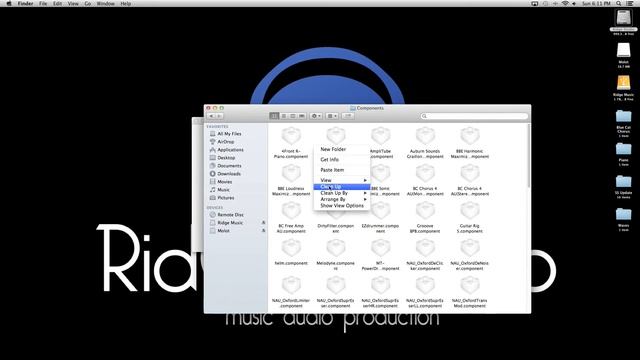This screenshot has width=640, height=360.
Task: Expand the Clean Up By submenu
Action: (342, 193)
